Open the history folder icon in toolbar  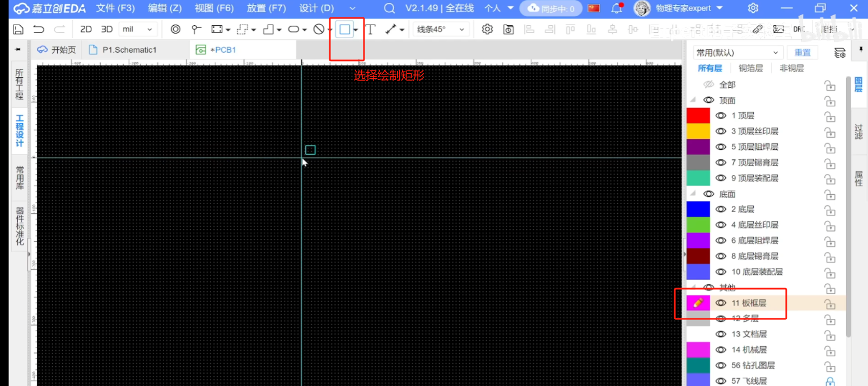click(x=508, y=29)
